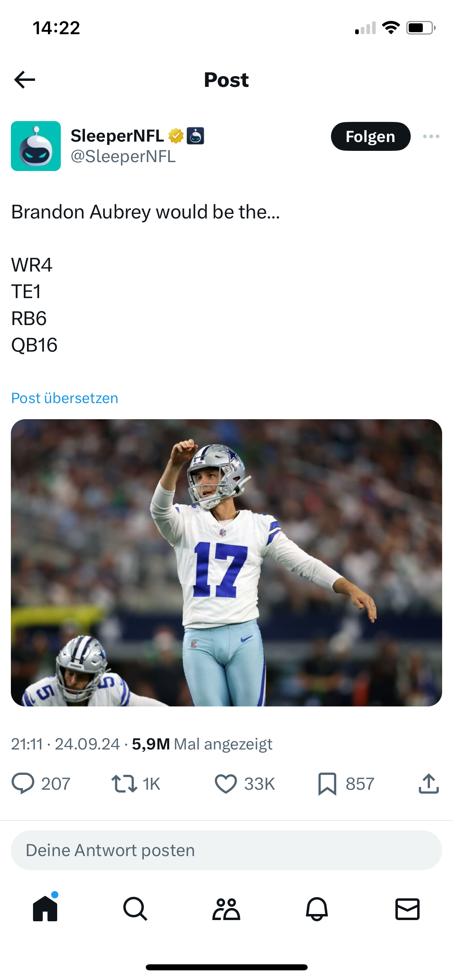The height and width of the screenshot is (980, 453).
Task: Switch to the Home tab
Action: pyautogui.click(x=45, y=909)
